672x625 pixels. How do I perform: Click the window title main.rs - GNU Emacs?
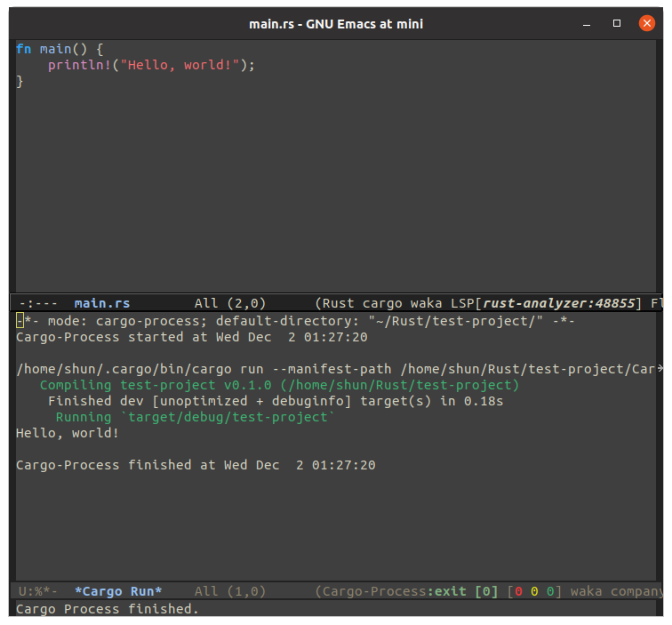[336, 24]
